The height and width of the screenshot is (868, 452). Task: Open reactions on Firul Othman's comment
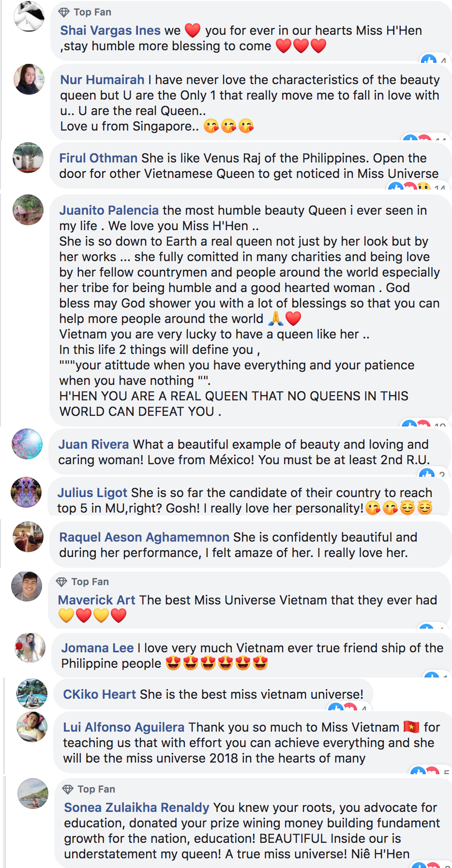[415, 186]
